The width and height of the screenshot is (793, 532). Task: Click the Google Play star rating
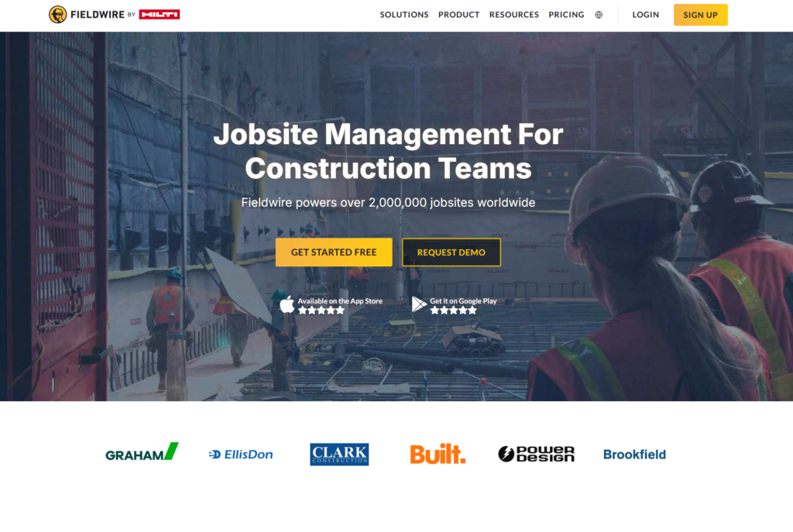click(454, 311)
